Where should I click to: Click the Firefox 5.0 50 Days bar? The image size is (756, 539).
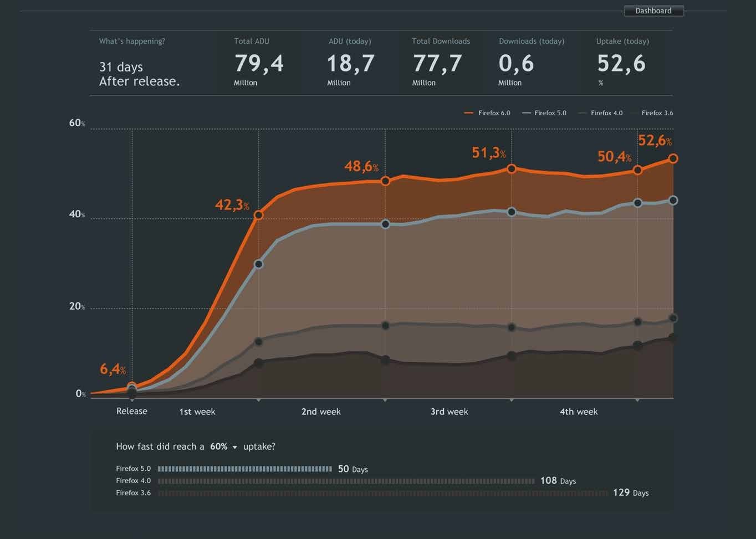pos(245,469)
